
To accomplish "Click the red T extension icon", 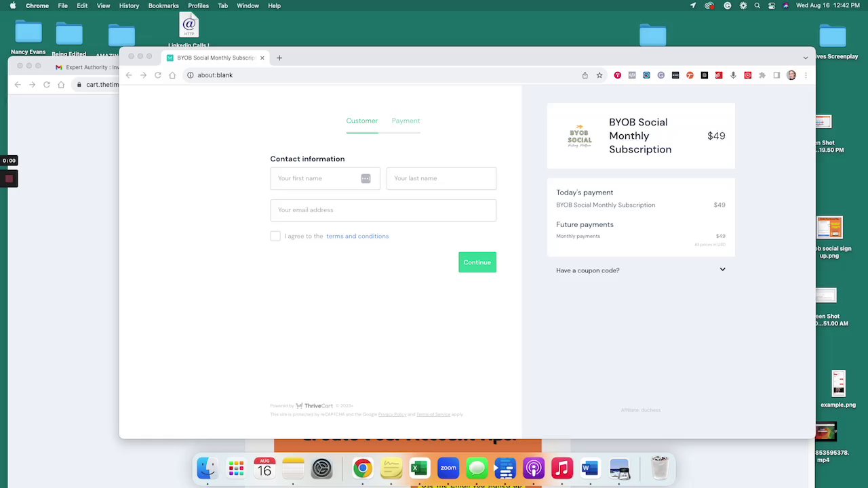I will 617,75.
